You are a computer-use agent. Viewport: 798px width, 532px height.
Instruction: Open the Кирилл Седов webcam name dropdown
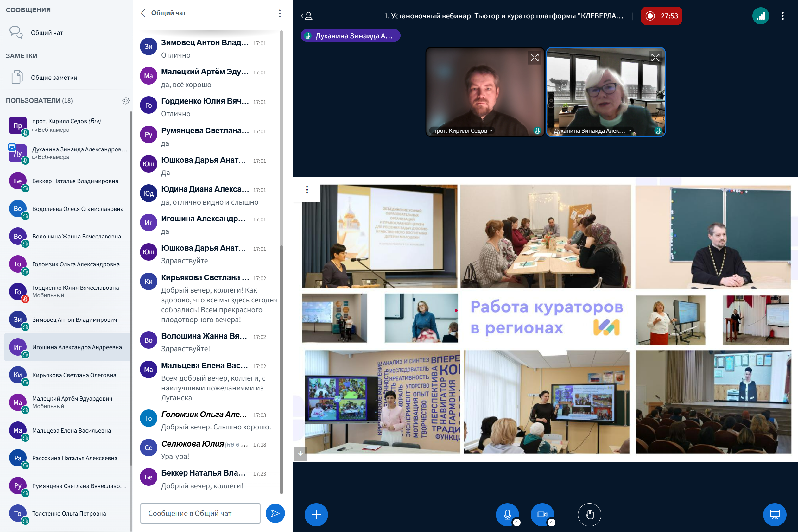(462, 131)
